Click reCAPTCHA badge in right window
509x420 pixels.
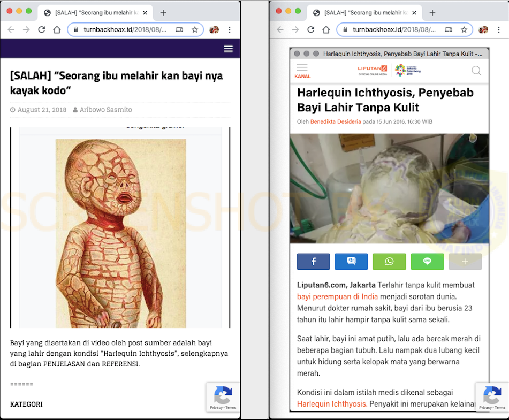click(x=492, y=398)
